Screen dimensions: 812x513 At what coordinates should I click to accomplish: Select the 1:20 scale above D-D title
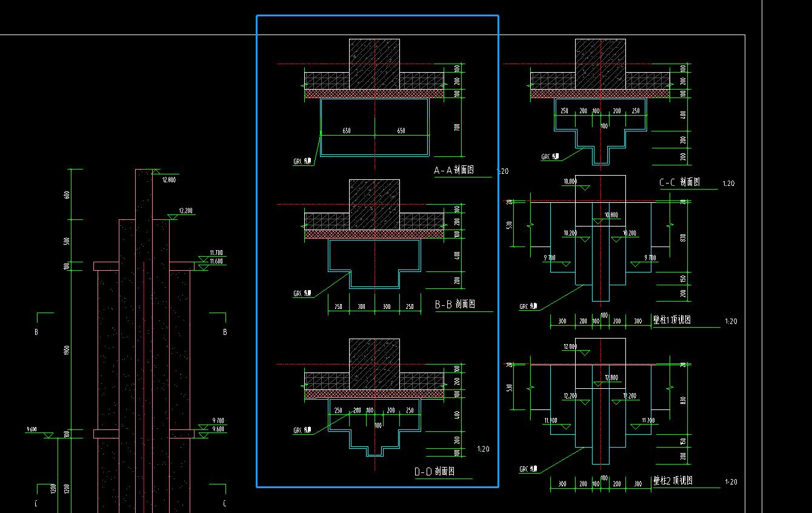tap(483, 449)
